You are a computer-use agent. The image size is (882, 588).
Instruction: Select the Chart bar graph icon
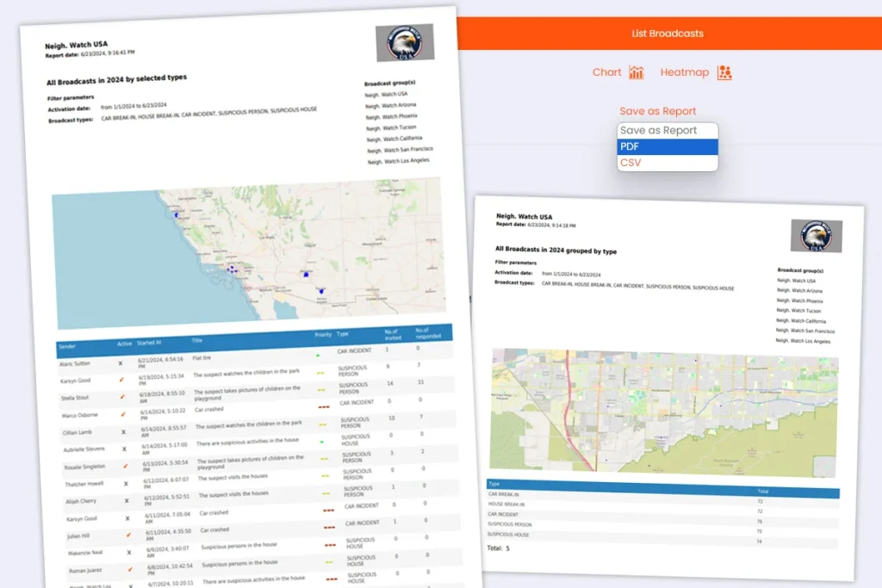pos(637,72)
